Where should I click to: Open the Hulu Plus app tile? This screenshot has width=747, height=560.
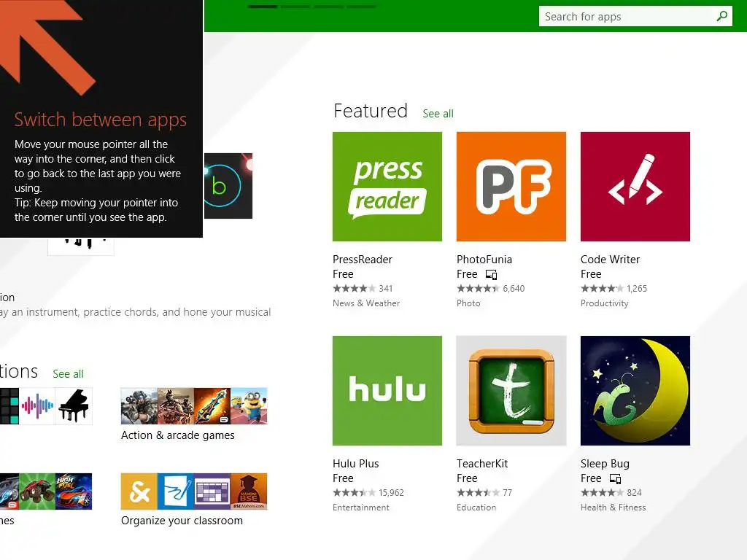[x=387, y=391]
